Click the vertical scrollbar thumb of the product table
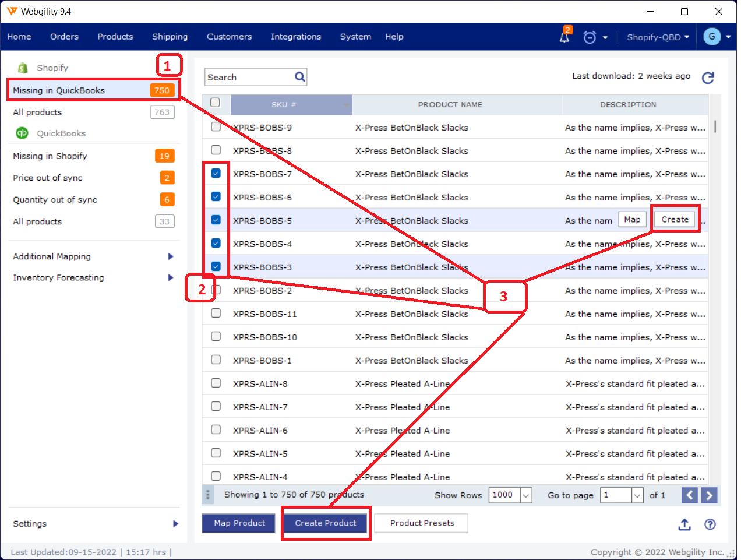741x560 pixels. [715, 126]
